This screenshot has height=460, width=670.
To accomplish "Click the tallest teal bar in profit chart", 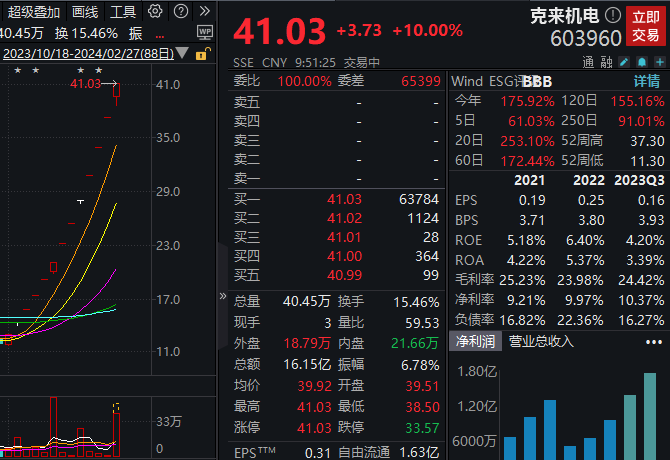I will click(x=650, y=416).
